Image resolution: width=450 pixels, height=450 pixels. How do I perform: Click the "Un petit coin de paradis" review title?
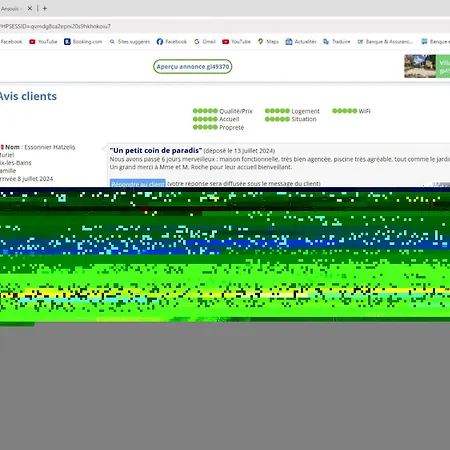click(156, 150)
